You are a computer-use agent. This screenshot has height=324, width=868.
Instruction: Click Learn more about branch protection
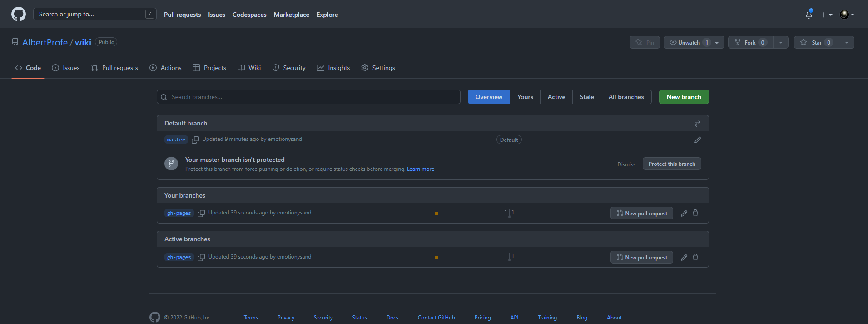[x=421, y=169]
